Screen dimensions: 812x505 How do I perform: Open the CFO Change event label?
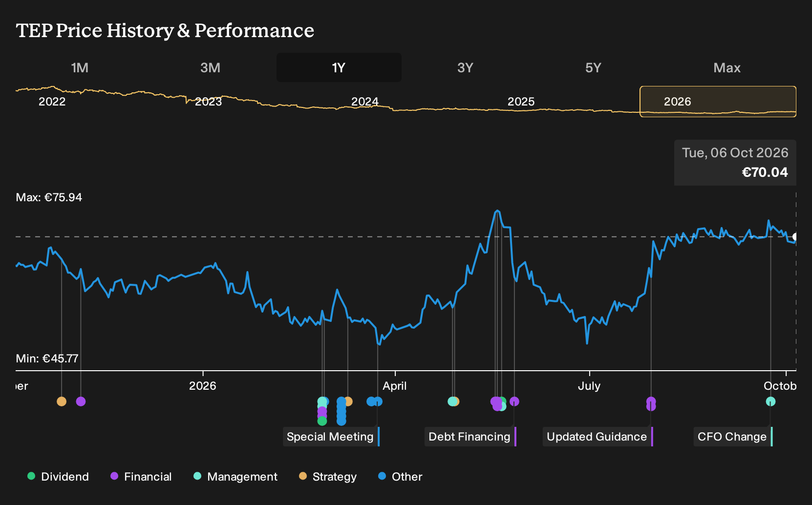(733, 437)
